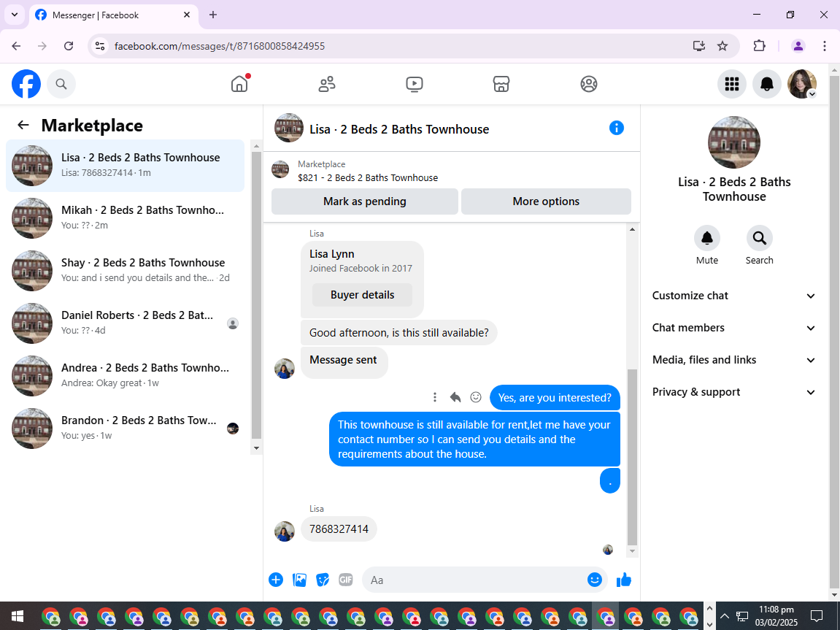This screenshot has height=630, width=840.
Task: Click 'Good afternoon, is this still available?' message
Action: (399, 333)
